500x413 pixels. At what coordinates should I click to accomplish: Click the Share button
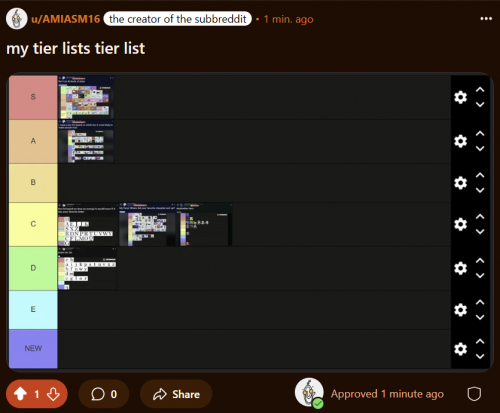click(176, 394)
